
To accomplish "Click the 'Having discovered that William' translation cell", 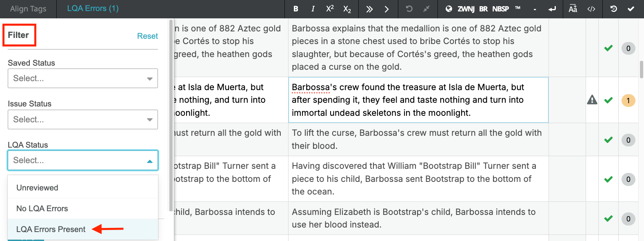I will pos(418,179).
